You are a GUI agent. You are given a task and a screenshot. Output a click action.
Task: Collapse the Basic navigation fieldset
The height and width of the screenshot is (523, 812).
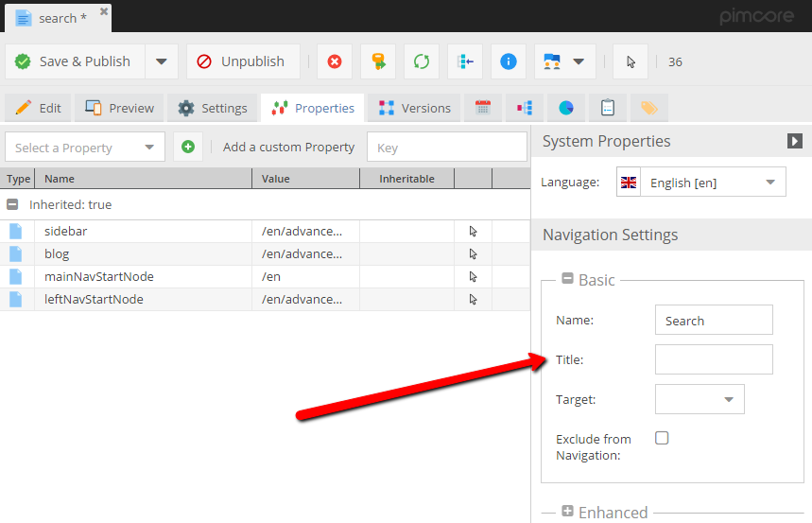click(x=567, y=279)
